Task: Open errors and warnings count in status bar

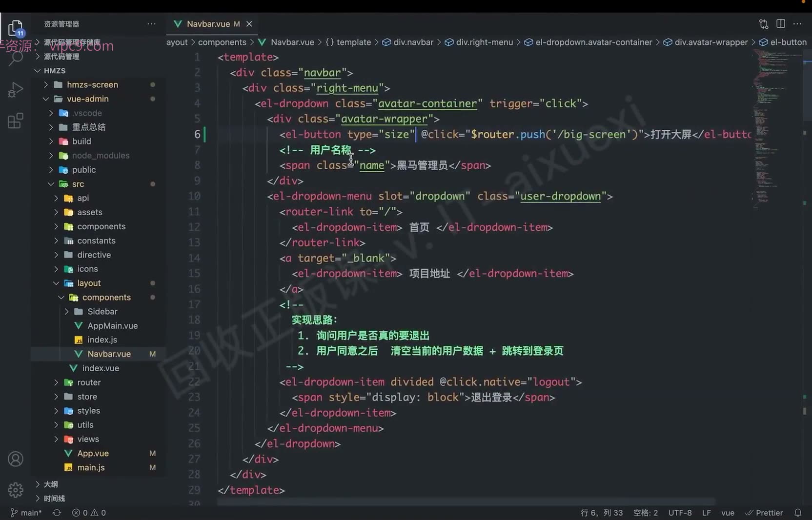Action: pos(89,513)
